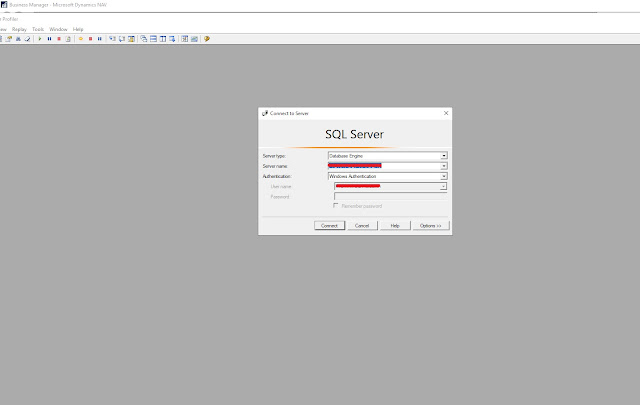This screenshot has width=640, height=405.
Task: Click the Find binoculars toolbar icon
Action: point(18,39)
